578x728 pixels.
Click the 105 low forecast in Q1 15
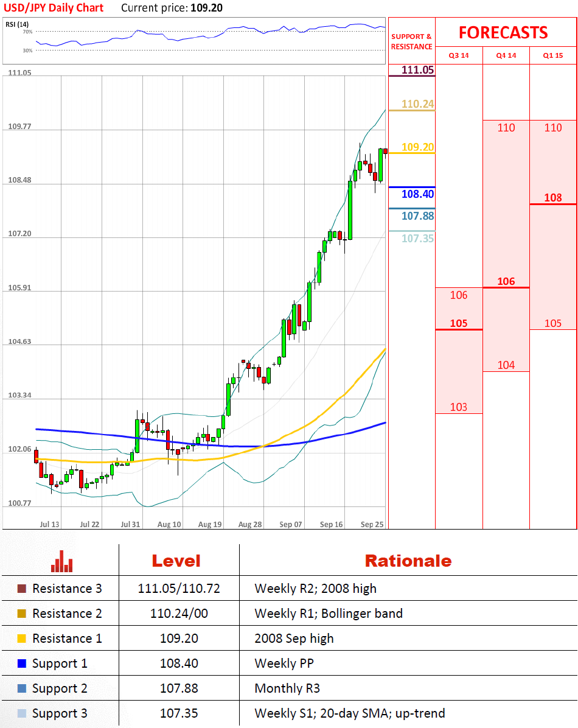(x=553, y=324)
